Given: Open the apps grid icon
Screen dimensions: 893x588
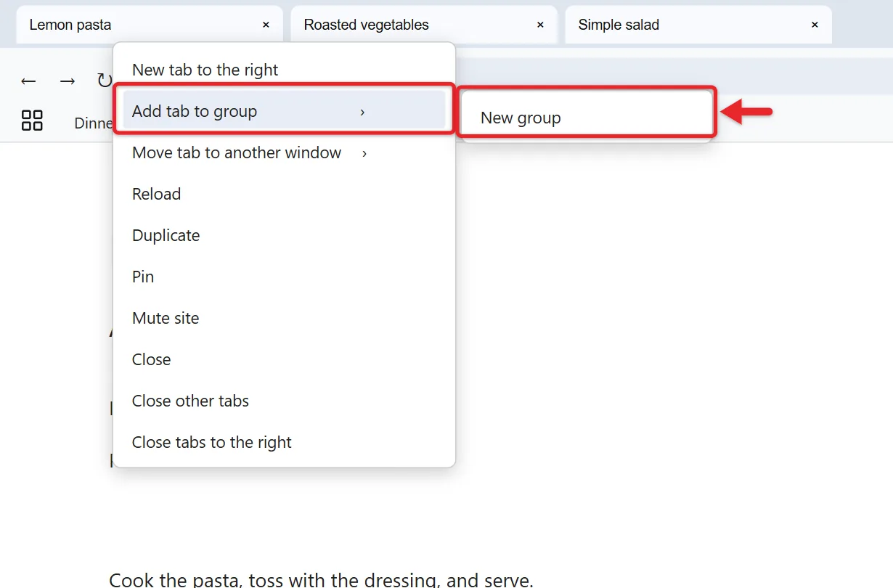Looking at the screenshot, I should (32, 121).
